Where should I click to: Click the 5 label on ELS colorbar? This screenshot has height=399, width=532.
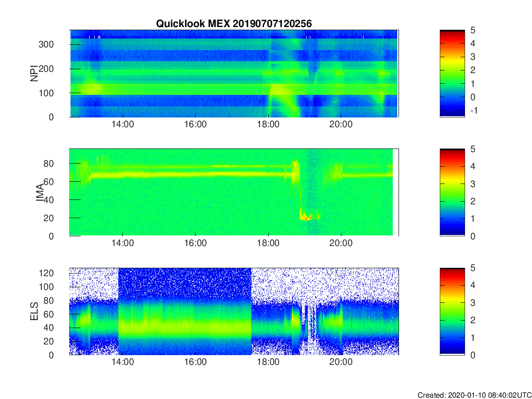pyautogui.click(x=473, y=268)
